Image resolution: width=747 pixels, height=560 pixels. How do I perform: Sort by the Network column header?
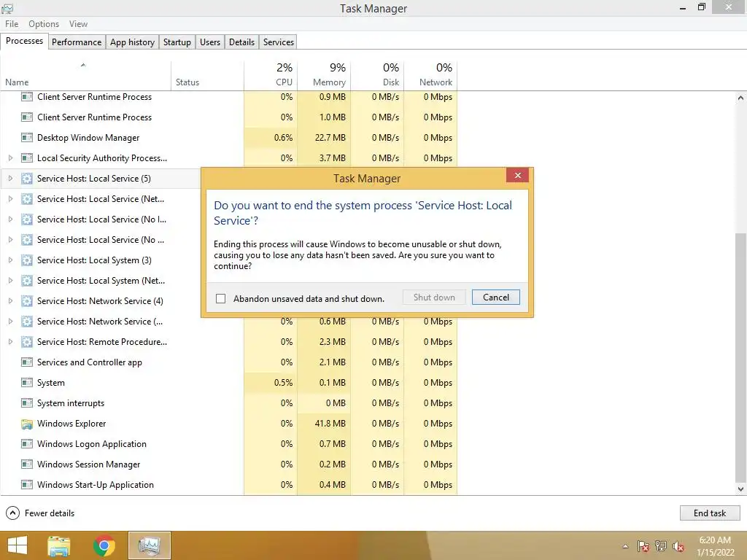pos(430,75)
